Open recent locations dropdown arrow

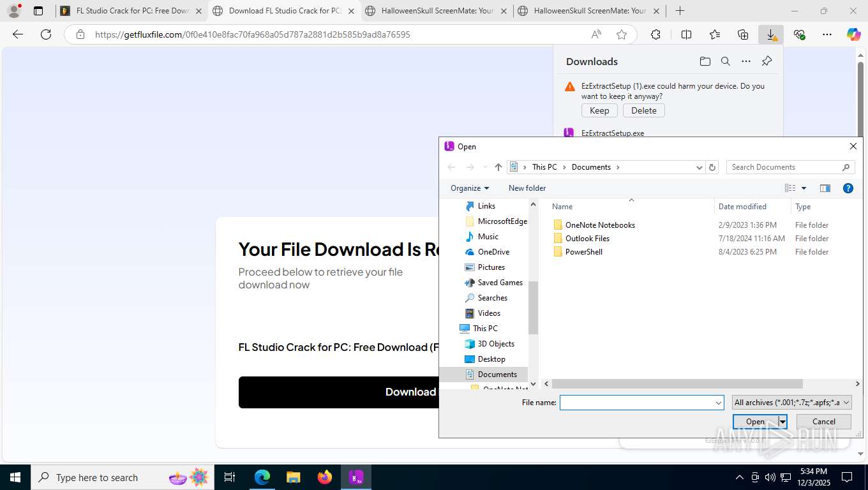485,167
